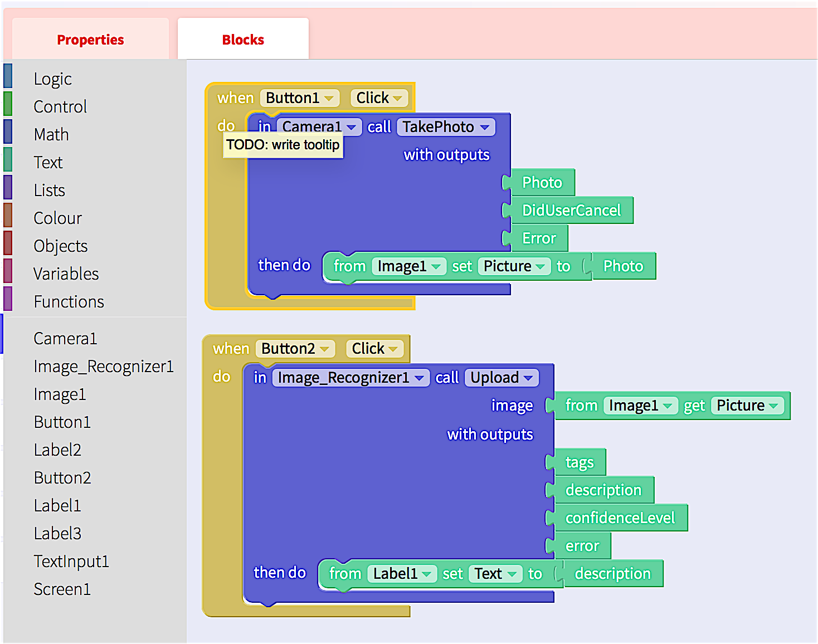Click the tags output block

click(579, 462)
